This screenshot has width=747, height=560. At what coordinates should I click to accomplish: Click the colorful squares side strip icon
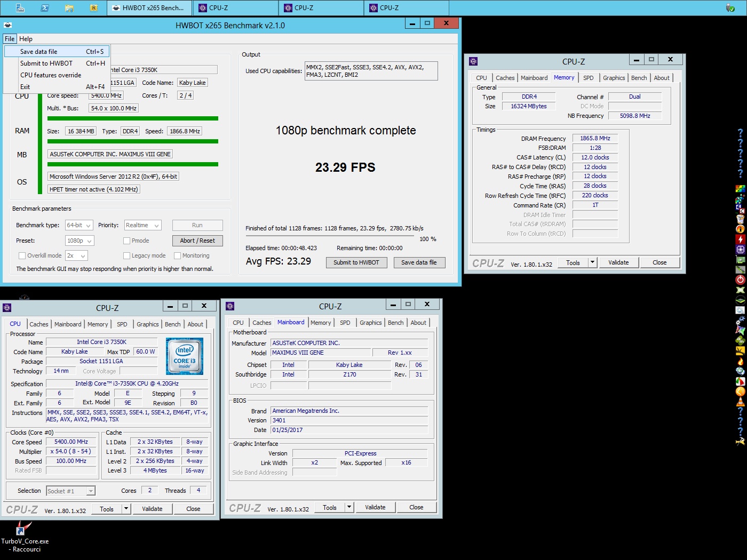coord(740,188)
